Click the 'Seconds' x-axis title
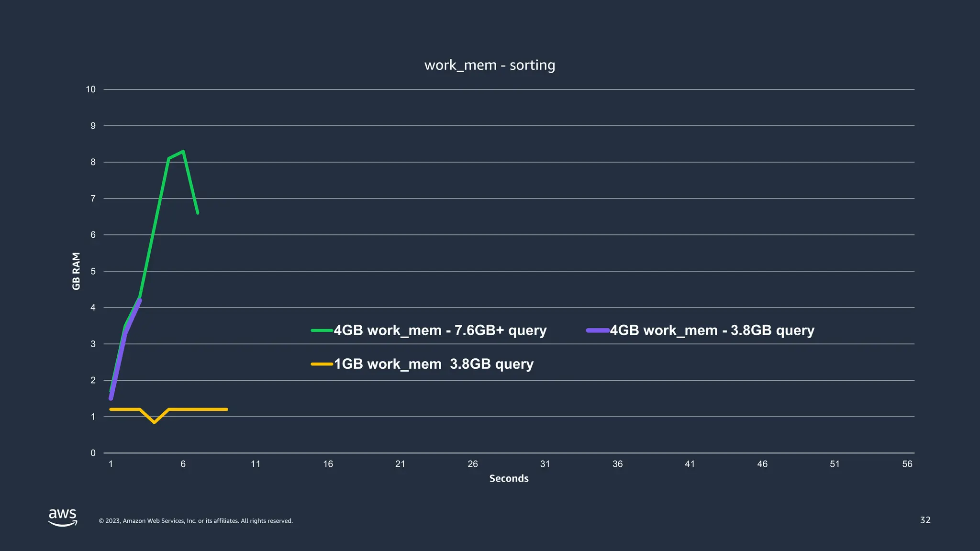This screenshot has width=980, height=551. coord(509,479)
